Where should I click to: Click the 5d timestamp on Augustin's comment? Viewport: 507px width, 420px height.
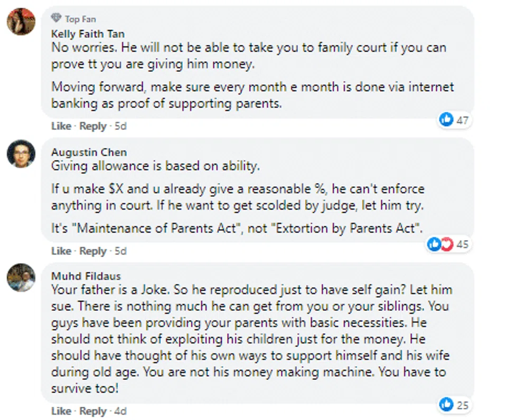120,251
